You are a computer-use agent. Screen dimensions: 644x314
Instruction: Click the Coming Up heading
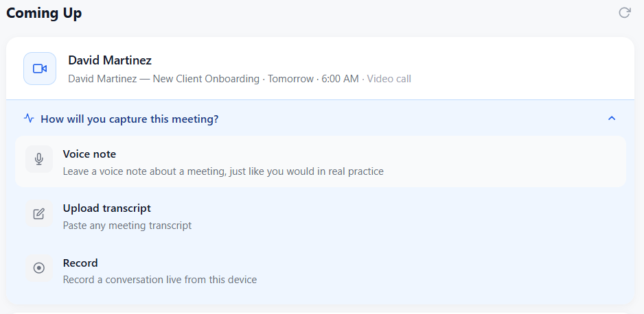(44, 13)
